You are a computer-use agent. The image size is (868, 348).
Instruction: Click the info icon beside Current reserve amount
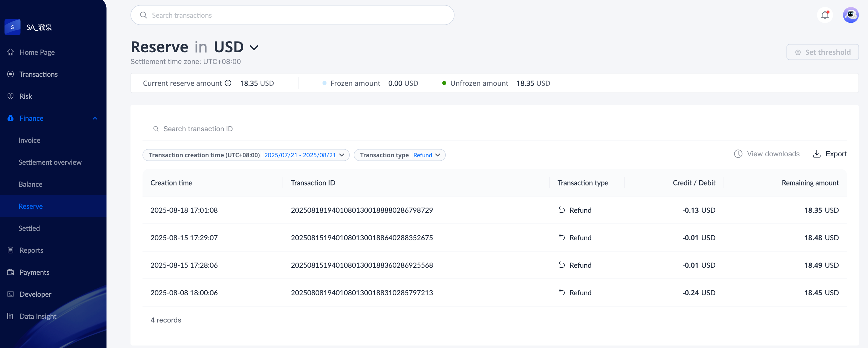(228, 83)
